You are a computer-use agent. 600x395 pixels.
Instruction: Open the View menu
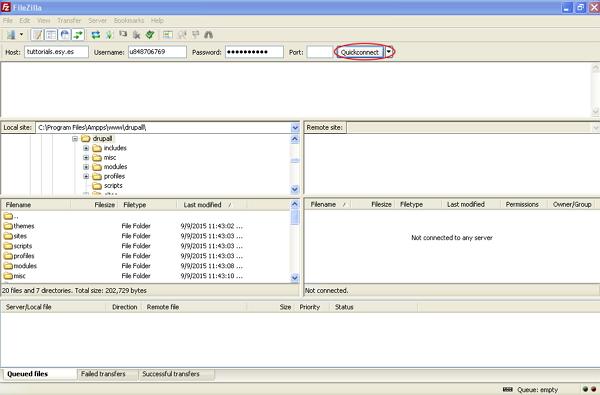44,21
